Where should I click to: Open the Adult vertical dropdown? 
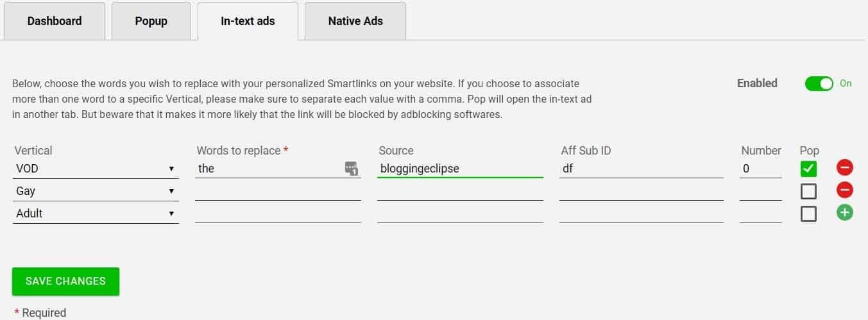[x=96, y=214]
